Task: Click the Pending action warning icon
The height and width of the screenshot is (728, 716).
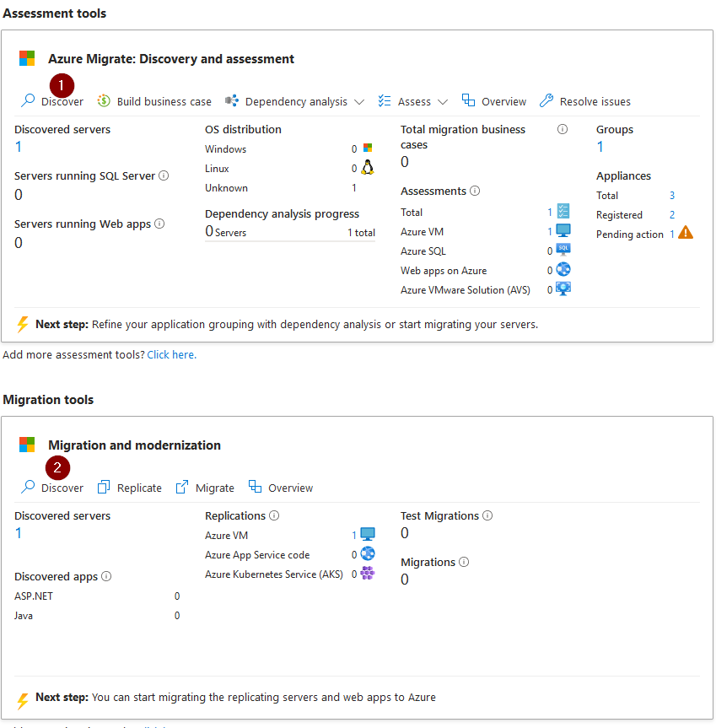Action: pyautogui.click(x=686, y=232)
